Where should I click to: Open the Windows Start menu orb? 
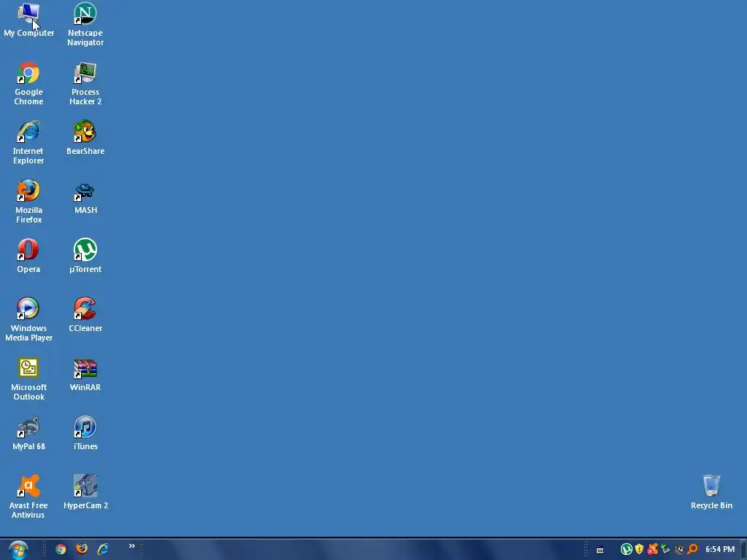(x=18, y=550)
